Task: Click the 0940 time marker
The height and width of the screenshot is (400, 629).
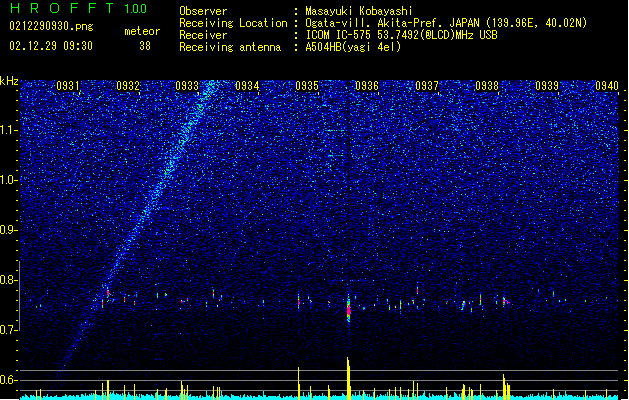Action: 607,86
